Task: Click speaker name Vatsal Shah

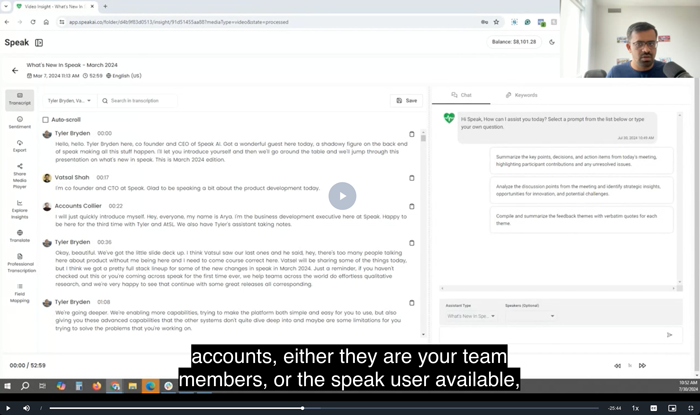Action: (72, 178)
